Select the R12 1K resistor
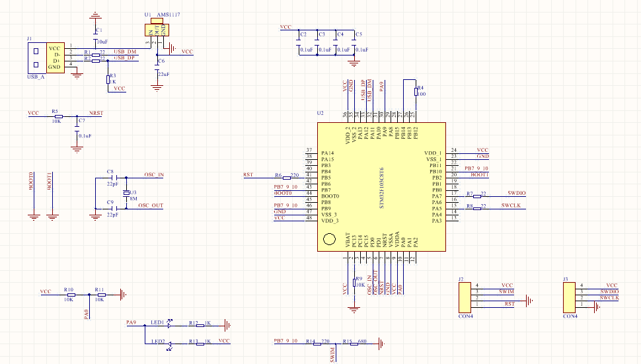The image size is (641, 364). click(200, 326)
